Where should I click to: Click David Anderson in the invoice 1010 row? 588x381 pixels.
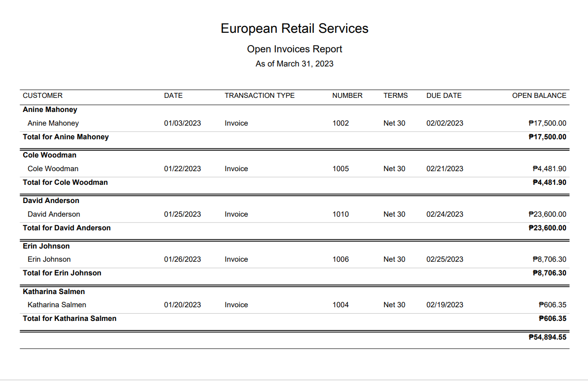(54, 214)
